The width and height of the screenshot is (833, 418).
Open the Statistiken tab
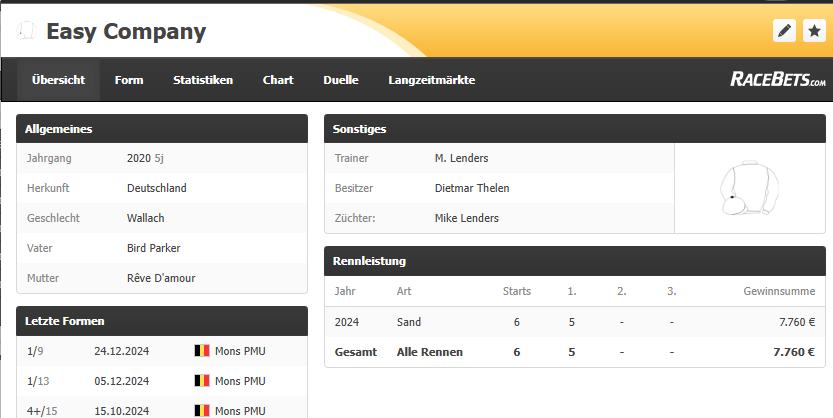coord(203,80)
